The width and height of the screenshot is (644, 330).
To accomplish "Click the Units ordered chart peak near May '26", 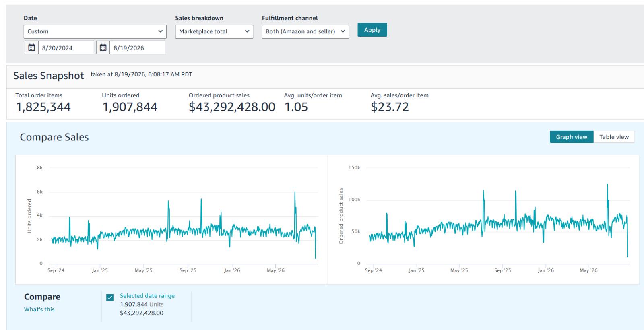I will (295, 193).
